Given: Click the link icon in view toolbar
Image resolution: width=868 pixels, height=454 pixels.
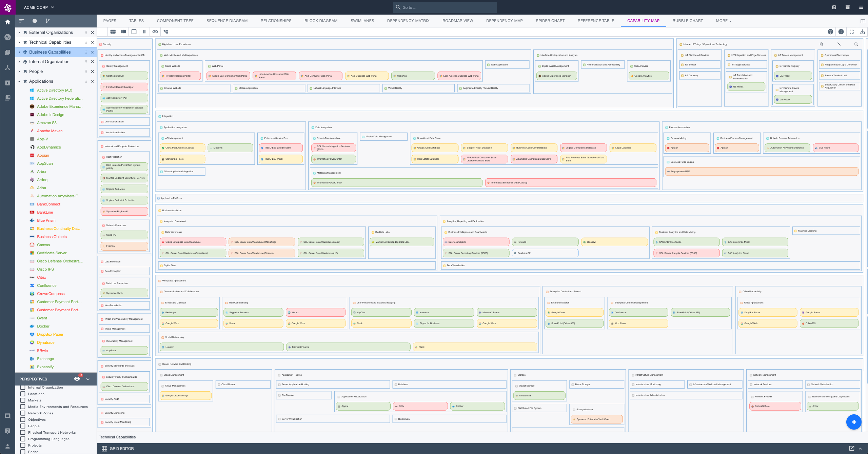Looking at the screenshot, I should [155, 32].
